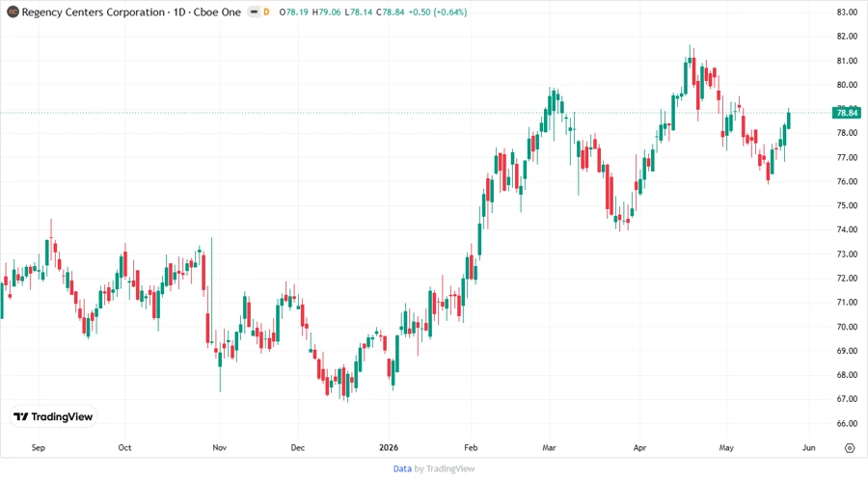Click the 78.84 current price label
Viewport: 868px width, 480px height.
coord(847,113)
